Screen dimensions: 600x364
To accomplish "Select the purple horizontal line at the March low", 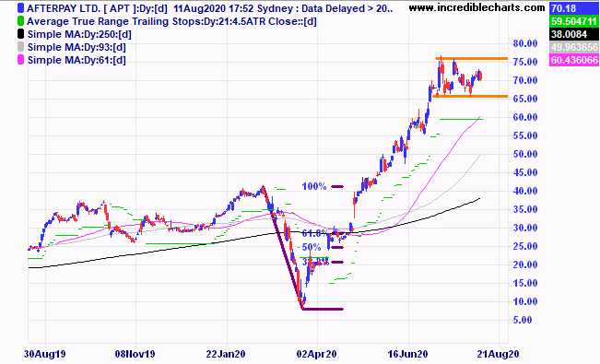I will click(323, 309).
